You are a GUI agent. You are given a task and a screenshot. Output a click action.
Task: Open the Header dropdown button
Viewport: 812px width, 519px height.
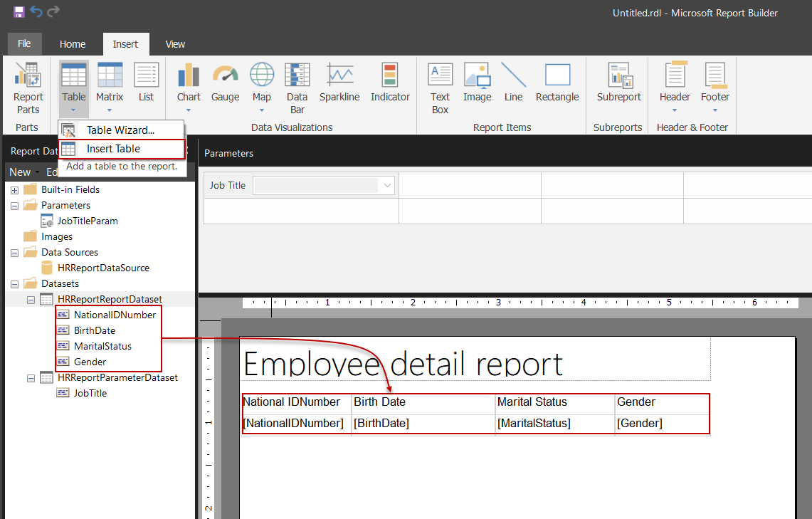click(675, 110)
